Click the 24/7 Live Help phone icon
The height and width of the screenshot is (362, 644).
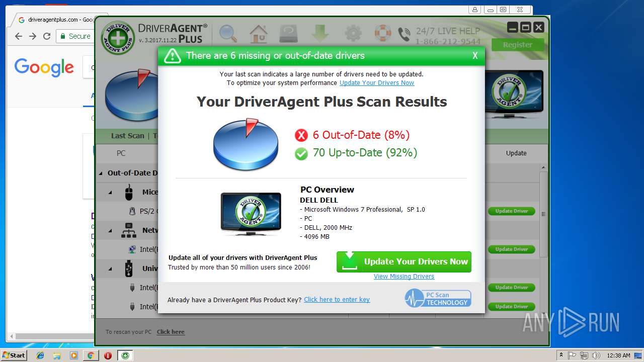pyautogui.click(x=404, y=34)
